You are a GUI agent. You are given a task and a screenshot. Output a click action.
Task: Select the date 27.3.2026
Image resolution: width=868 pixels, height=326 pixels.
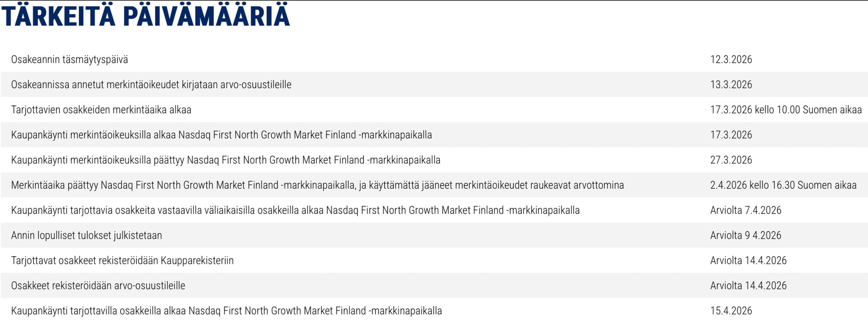click(x=731, y=160)
